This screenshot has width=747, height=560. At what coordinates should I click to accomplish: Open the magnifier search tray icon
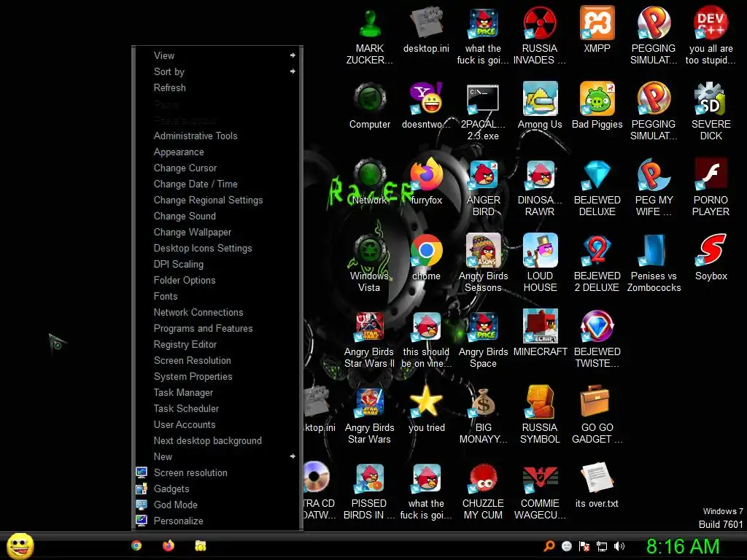coord(549,546)
